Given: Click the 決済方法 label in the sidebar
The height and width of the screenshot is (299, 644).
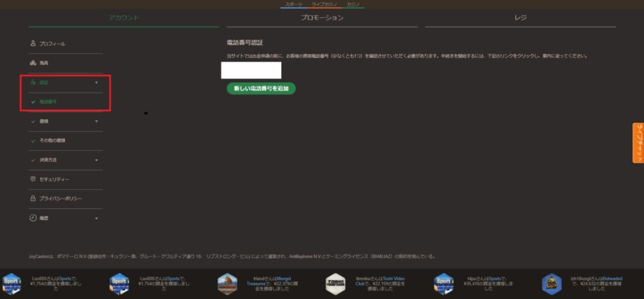Looking at the screenshot, I should point(48,160).
